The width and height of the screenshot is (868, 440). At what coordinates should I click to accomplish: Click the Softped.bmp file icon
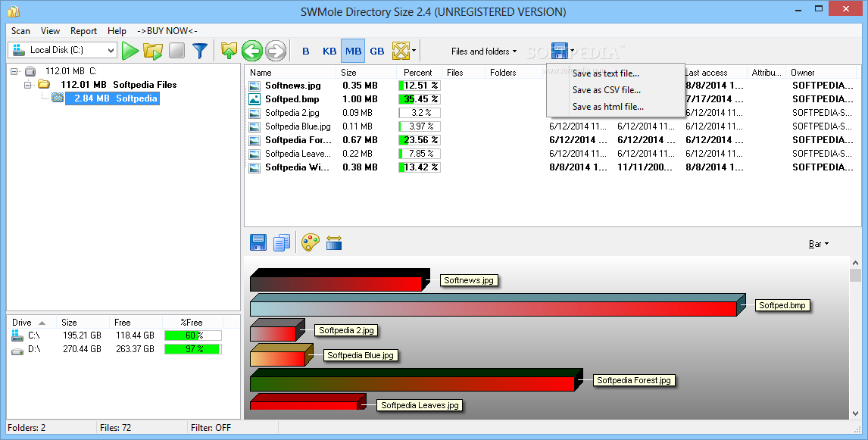[x=254, y=99]
